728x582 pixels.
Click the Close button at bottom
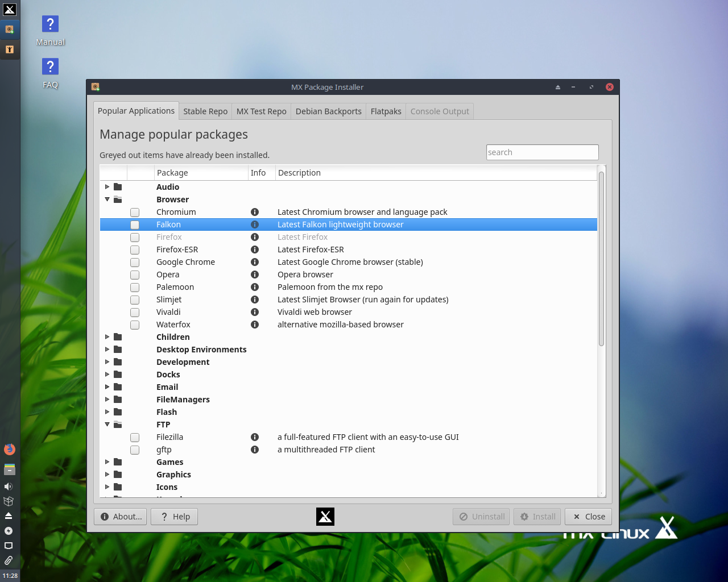[589, 517]
